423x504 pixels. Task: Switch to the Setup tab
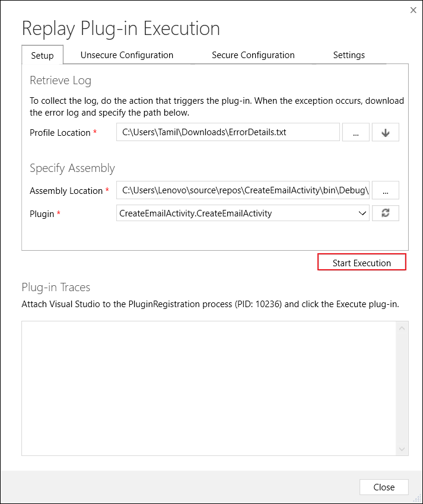(42, 55)
